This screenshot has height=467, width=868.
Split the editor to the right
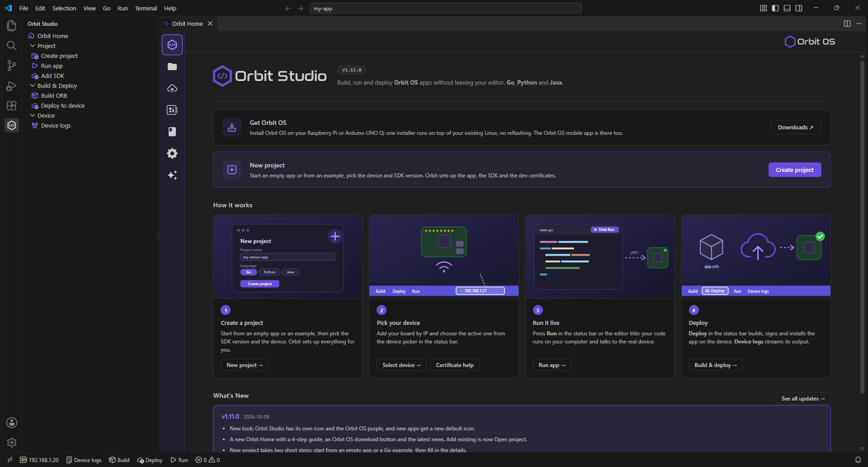click(x=847, y=24)
